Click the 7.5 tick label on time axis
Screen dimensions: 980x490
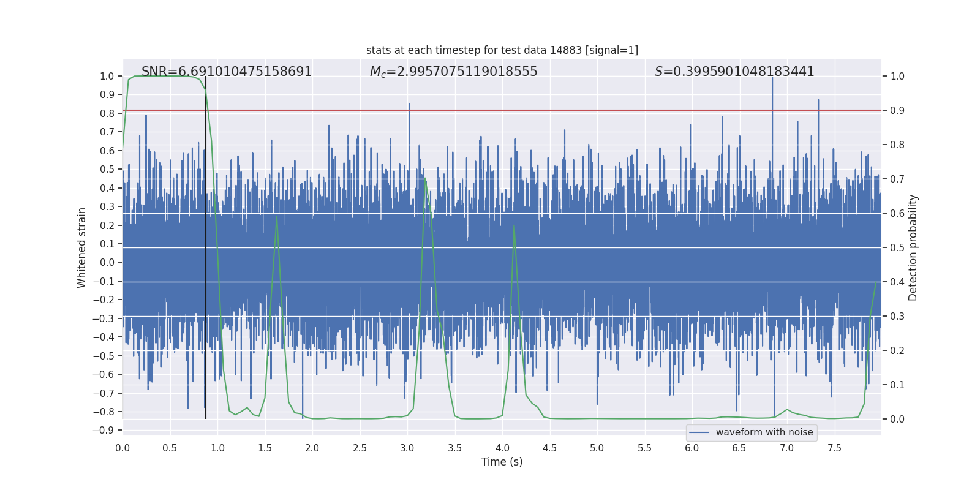pyautogui.click(x=834, y=448)
